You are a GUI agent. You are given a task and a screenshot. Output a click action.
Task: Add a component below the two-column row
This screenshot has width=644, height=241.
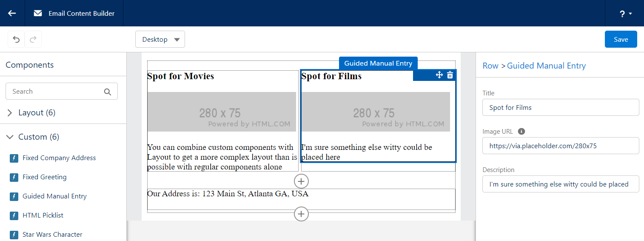[x=301, y=181]
